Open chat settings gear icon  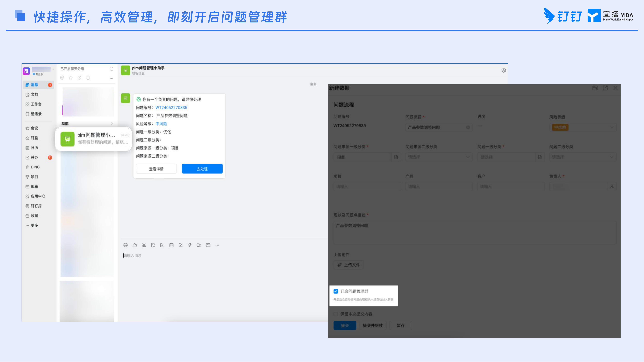tap(504, 70)
